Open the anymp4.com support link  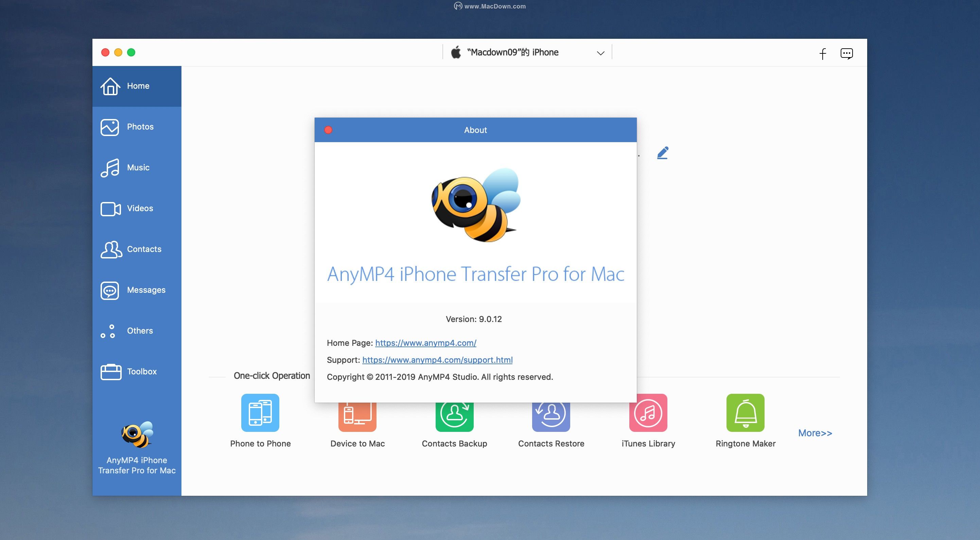click(438, 360)
